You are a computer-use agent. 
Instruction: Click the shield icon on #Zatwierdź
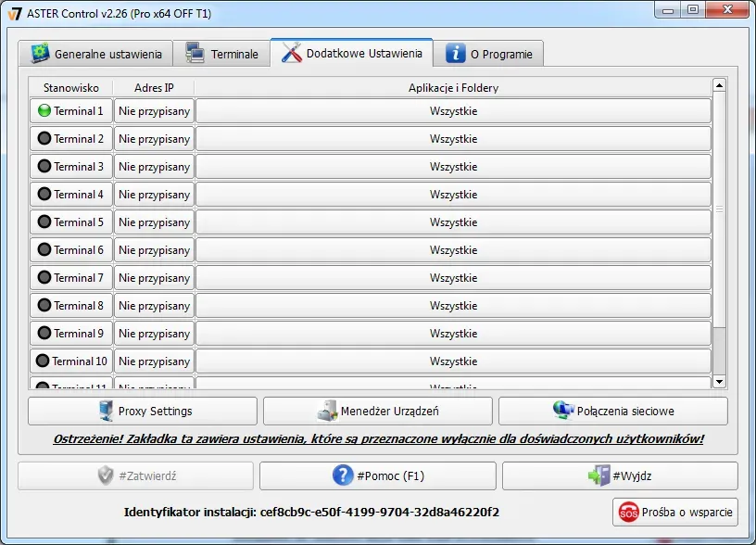107,475
